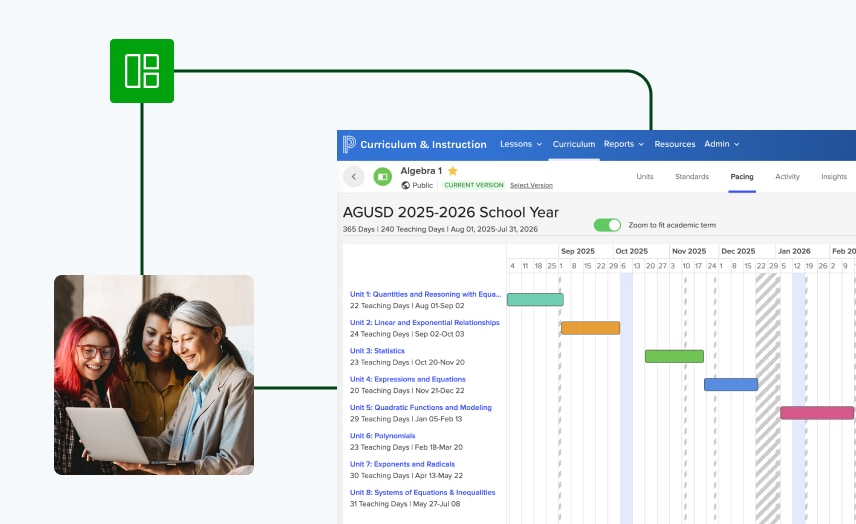Open Unit 3: Statistics link
856x524 pixels.
377,351
